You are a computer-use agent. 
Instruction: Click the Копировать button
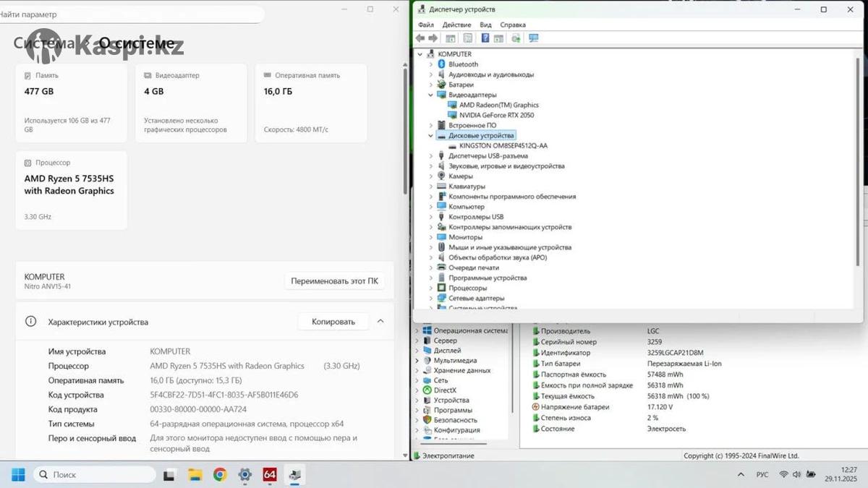pos(333,322)
